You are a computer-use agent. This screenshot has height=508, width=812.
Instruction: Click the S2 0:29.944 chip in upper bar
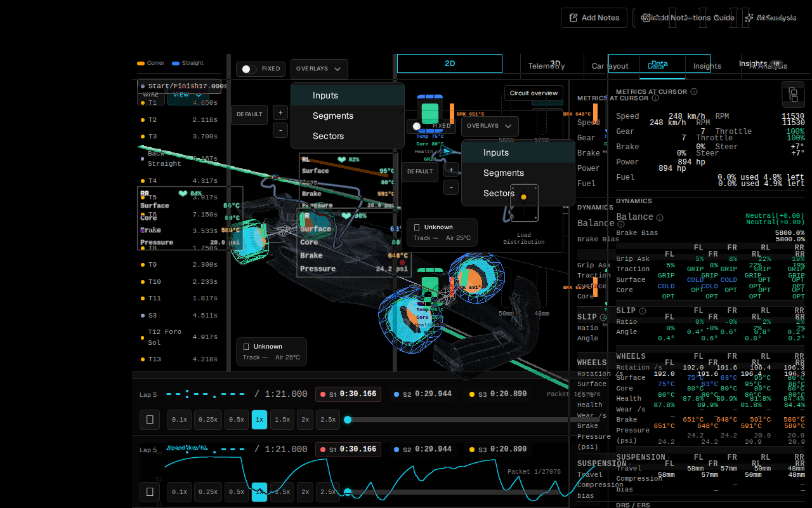(423, 394)
